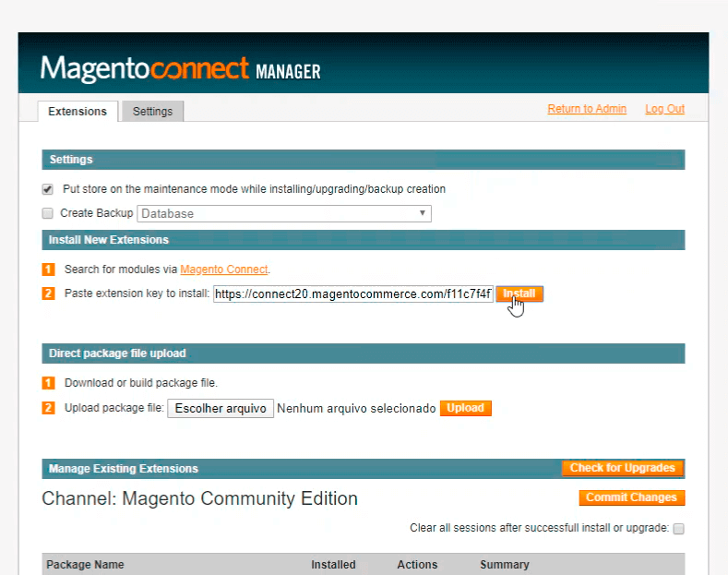
Task: Check Clear all sessions after install checkbox
Action: pyautogui.click(x=678, y=529)
